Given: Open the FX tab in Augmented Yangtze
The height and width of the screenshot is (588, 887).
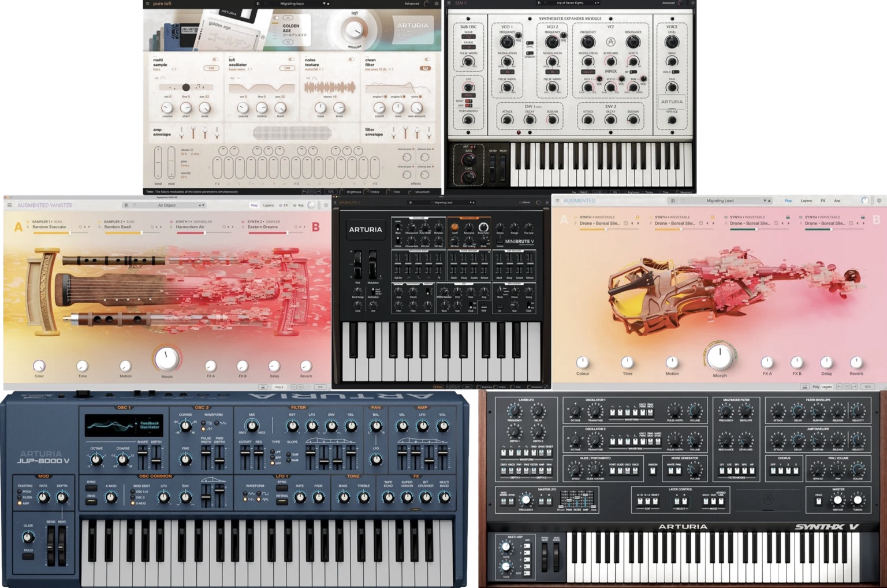Looking at the screenshot, I should pos(284,205).
